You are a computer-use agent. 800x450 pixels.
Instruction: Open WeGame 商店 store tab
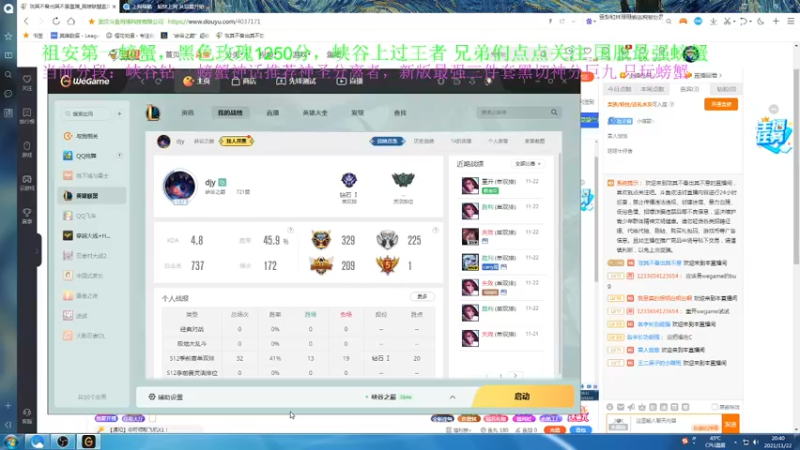click(x=243, y=81)
